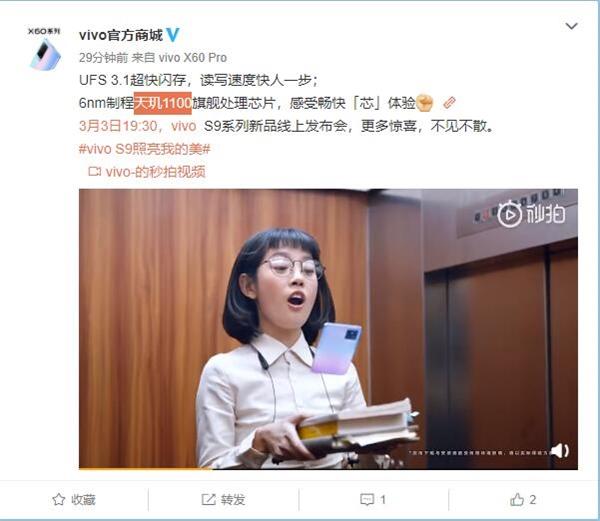Click the video camera icon beside 秒拍视频
Screen dimensions: 600x521
[95, 171]
